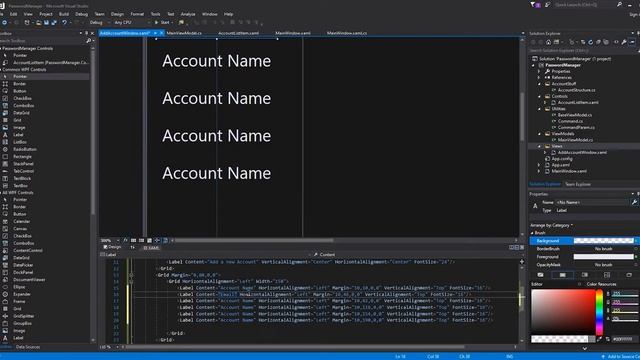The height and width of the screenshot is (360, 640).
Task: Select the GroupBox control in the Toolbox
Action: pos(22,323)
